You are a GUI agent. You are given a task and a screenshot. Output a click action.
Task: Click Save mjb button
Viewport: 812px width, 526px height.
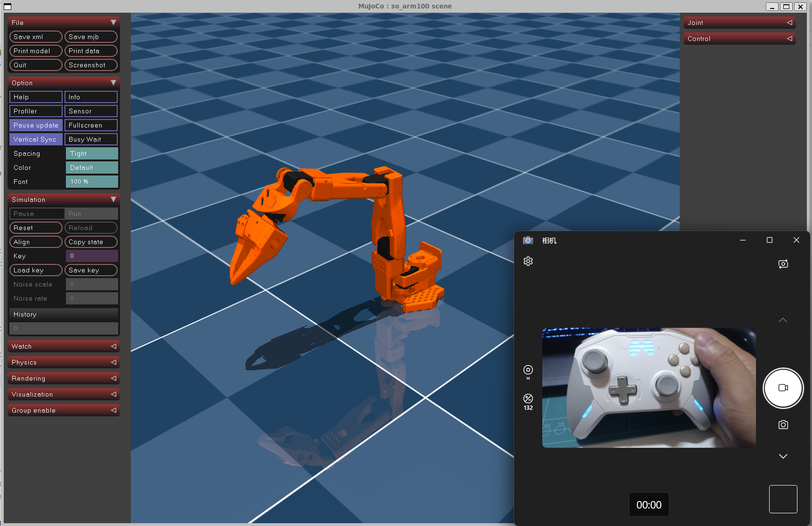tap(91, 37)
